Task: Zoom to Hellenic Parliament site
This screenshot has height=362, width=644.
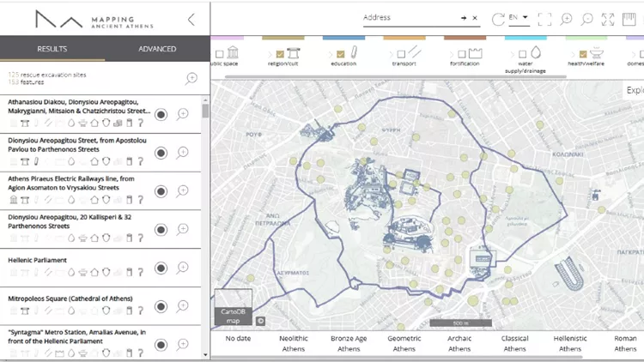Action: [182, 268]
